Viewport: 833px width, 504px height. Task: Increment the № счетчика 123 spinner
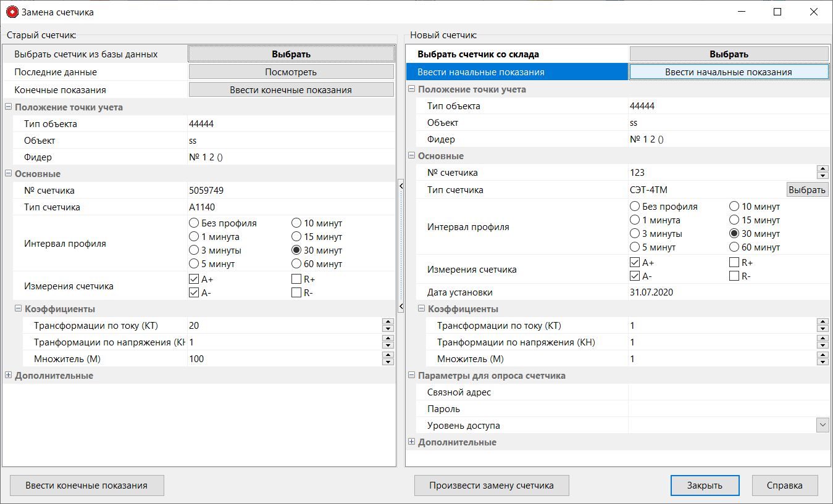pos(823,169)
